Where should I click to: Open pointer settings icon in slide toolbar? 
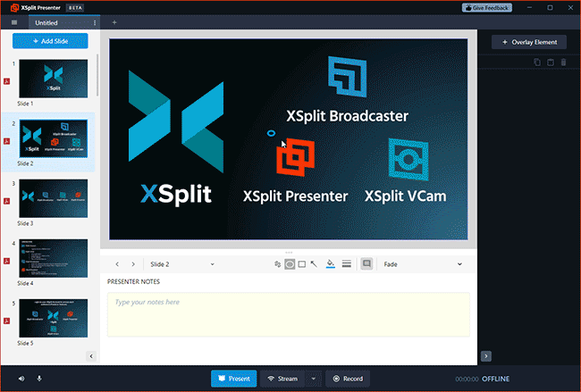(277, 264)
